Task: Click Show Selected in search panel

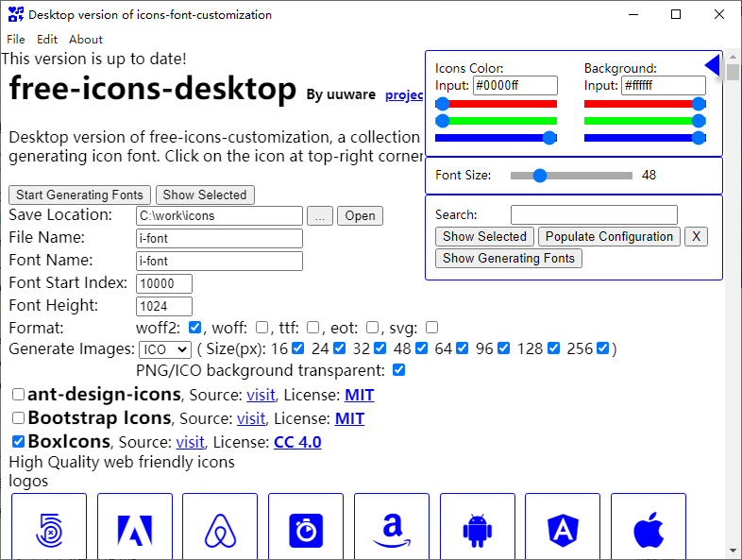Action: pyautogui.click(x=484, y=236)
